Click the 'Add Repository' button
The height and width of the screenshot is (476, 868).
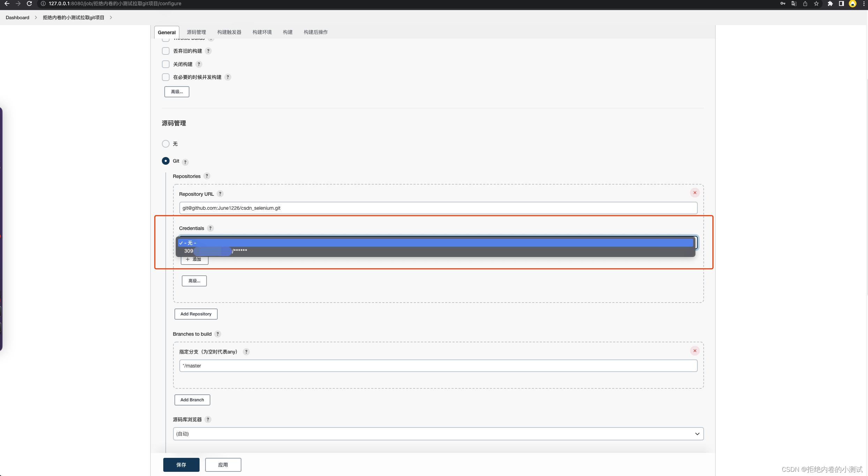pyautogui.click(x=196, y=314)
